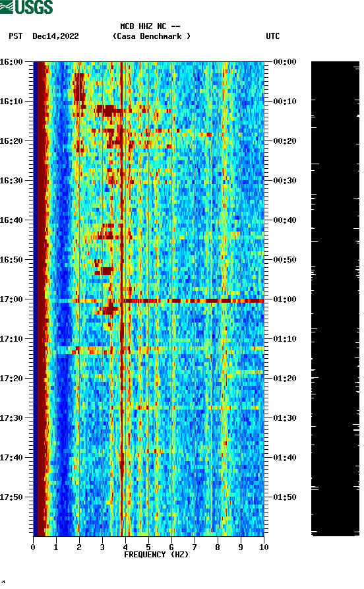364x589 pixels.
Task: Click the '17:30' PST time label
Action: (x=11, y=418)
